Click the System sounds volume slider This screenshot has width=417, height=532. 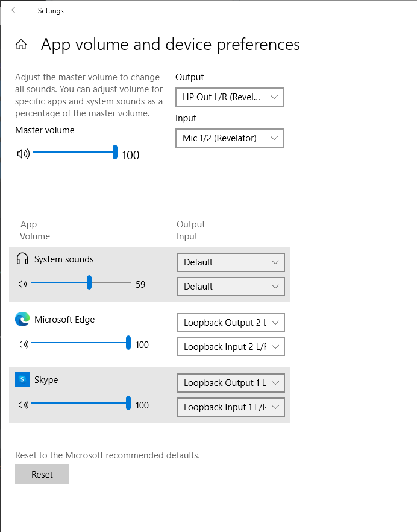(x=89, y=282)
